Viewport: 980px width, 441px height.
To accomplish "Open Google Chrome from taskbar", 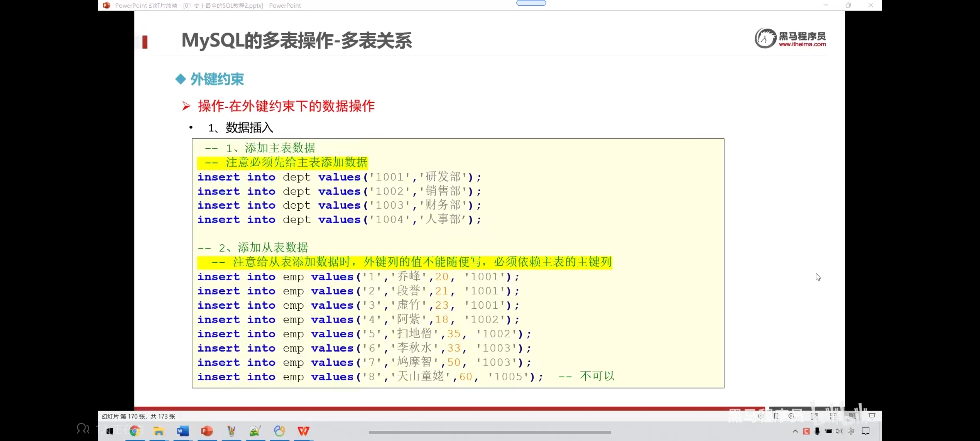I will click(x=135, y=431).
